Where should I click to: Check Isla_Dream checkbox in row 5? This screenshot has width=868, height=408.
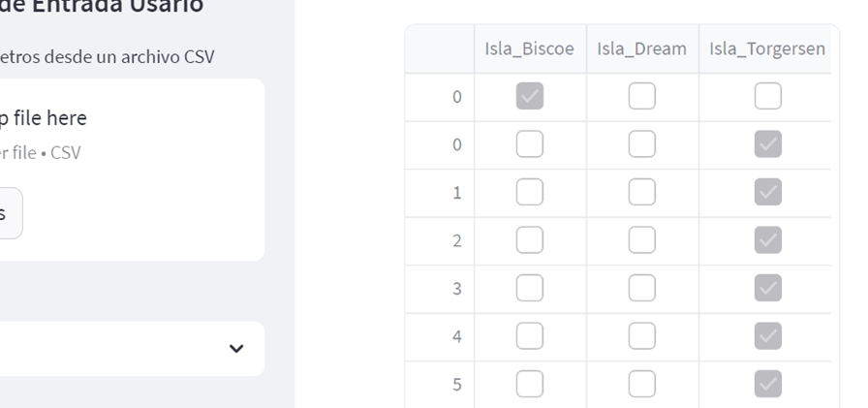coord(641,384)
